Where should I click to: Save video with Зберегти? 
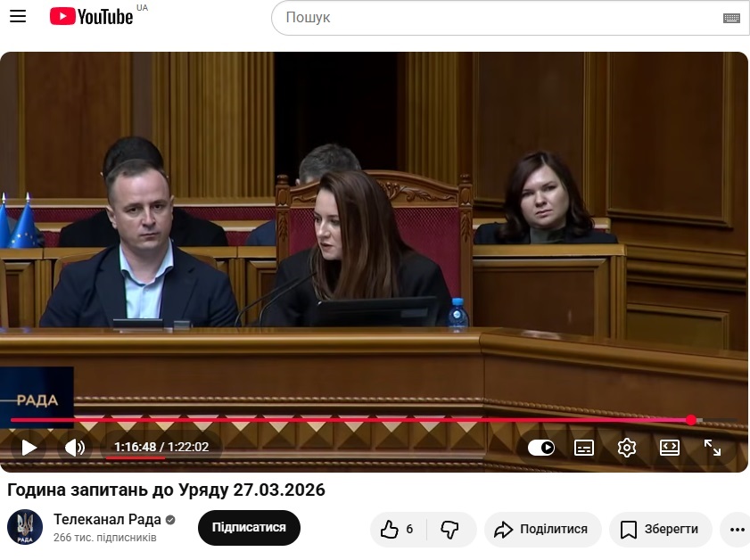[660, 529]
